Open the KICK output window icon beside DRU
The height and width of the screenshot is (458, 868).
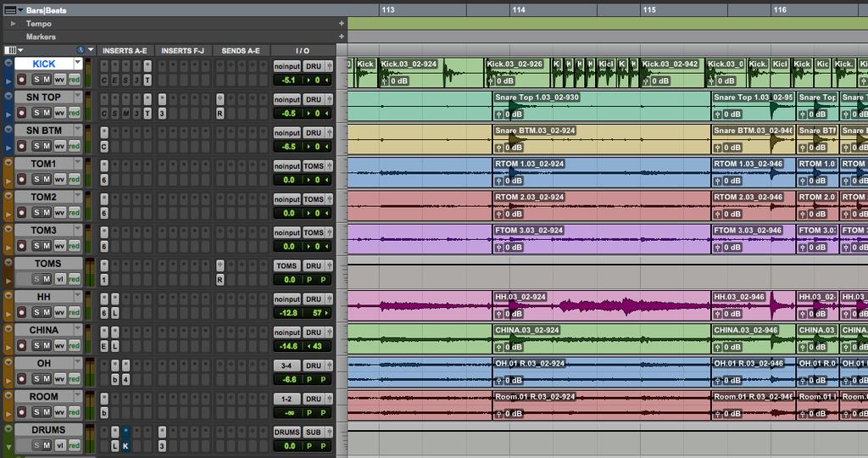[x=330, y=66]
